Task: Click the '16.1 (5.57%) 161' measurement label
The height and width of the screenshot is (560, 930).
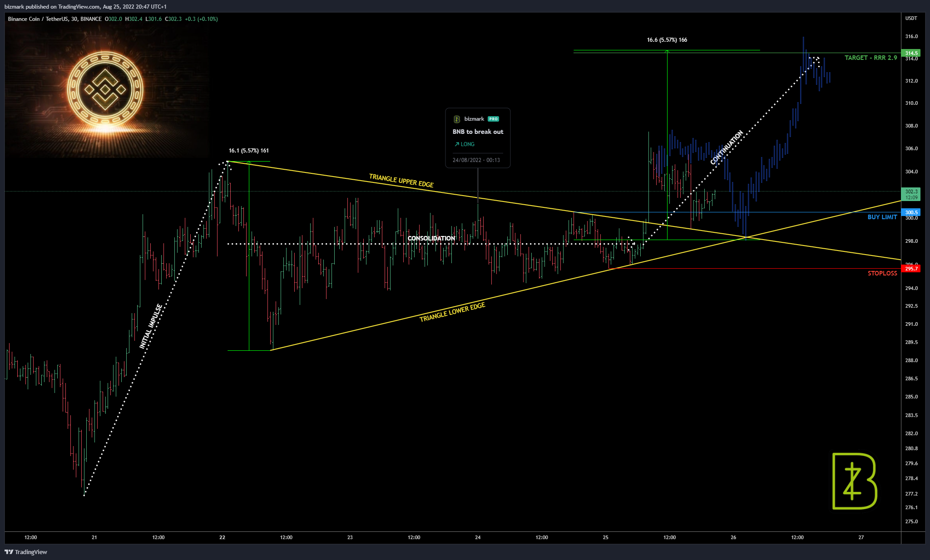Action: tap(248, 151)
